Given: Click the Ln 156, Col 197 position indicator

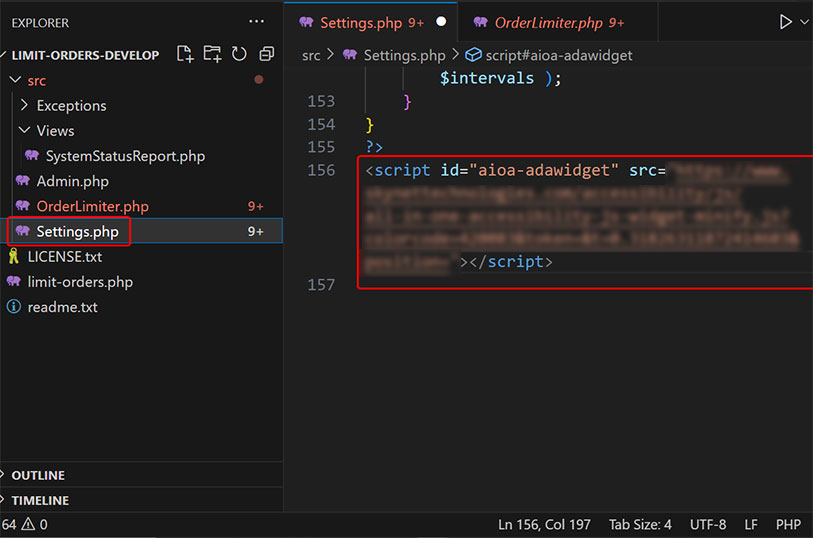Looking at the screenshot, I should [544, 524].
